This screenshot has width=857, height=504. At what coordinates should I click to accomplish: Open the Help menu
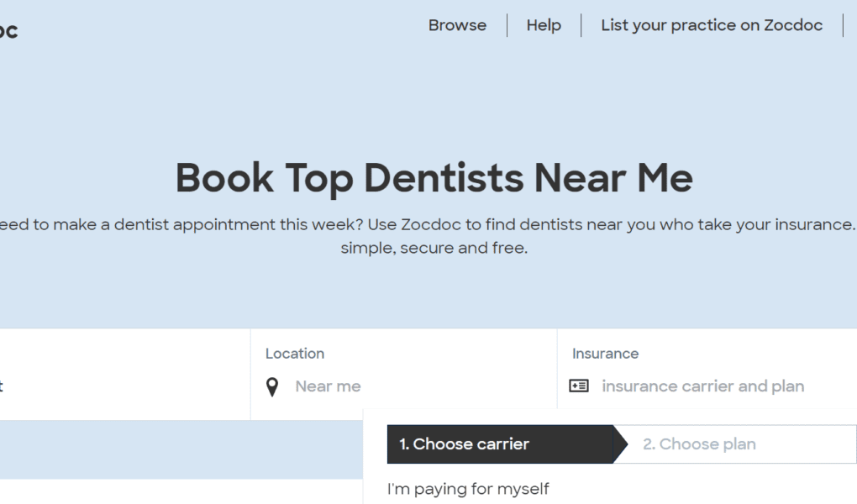(x=544, y=25)
